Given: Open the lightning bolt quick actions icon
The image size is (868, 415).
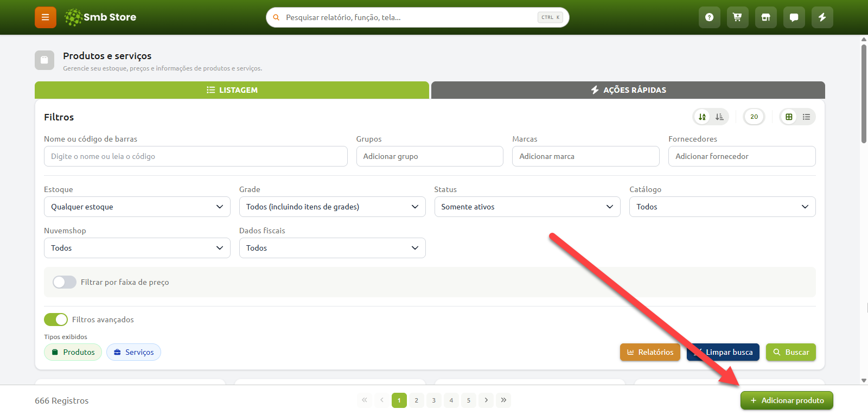Looking at the screenshot, I should (x=822, y=17).
